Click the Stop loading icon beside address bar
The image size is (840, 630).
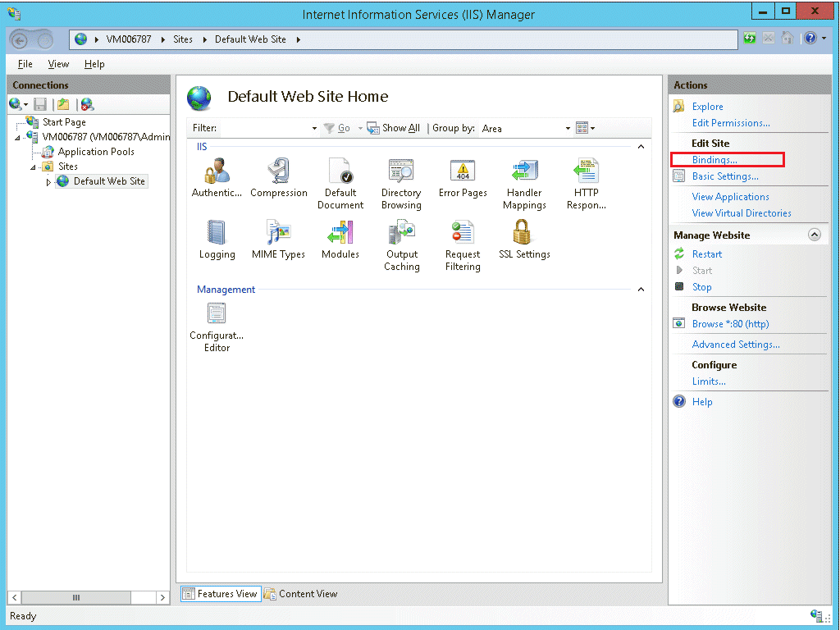(768, 38)
